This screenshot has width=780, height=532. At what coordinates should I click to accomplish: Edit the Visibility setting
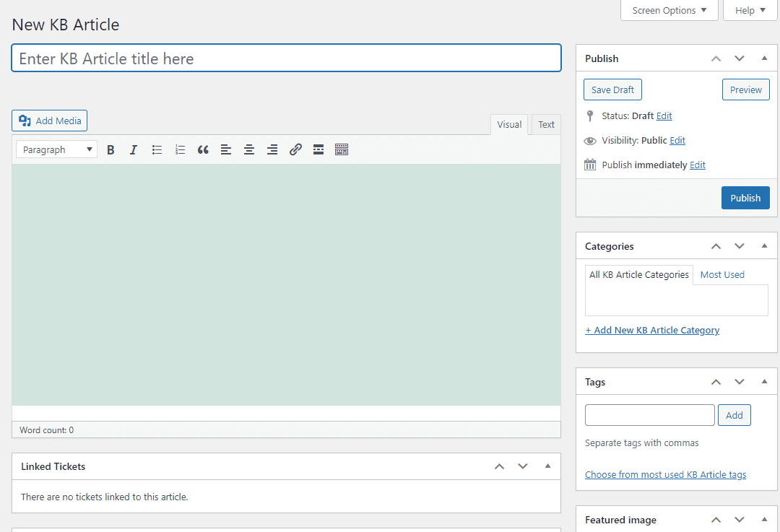(x=677, y=140)
